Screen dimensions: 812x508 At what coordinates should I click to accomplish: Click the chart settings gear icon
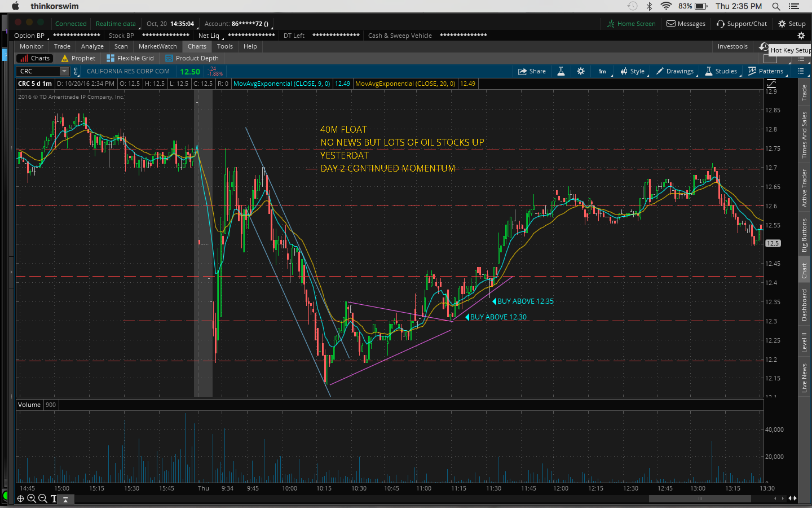point(581,71)
